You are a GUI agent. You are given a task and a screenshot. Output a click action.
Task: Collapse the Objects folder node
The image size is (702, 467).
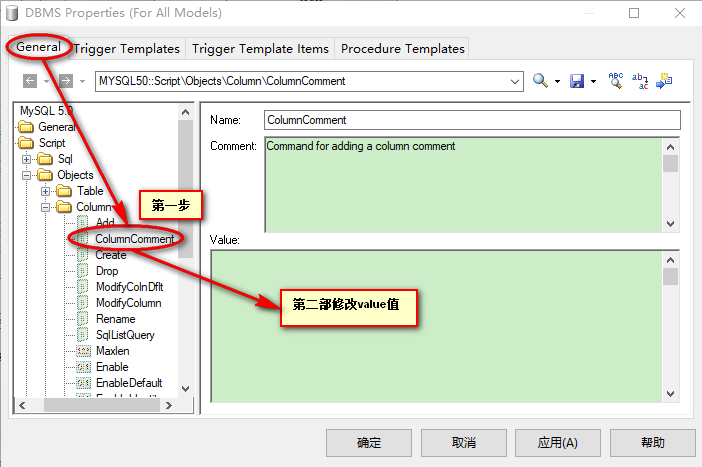click(x=28, y=175)
